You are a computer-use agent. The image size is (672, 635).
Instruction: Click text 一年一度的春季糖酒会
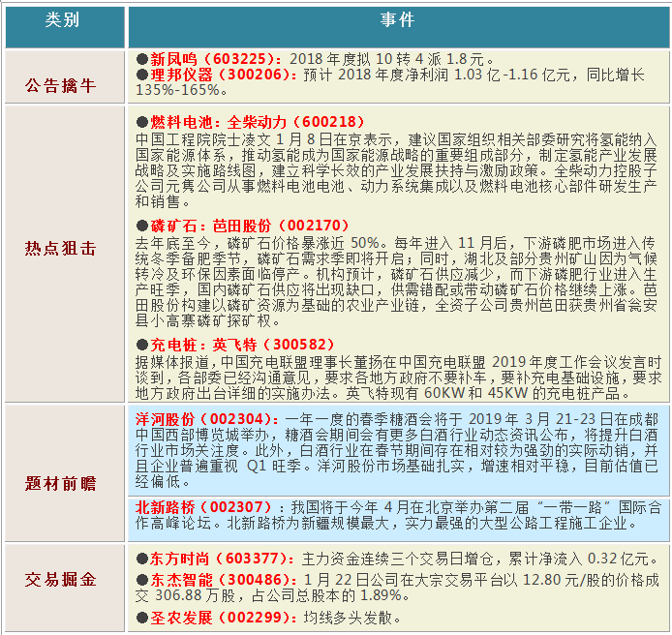tap(359, 419)
